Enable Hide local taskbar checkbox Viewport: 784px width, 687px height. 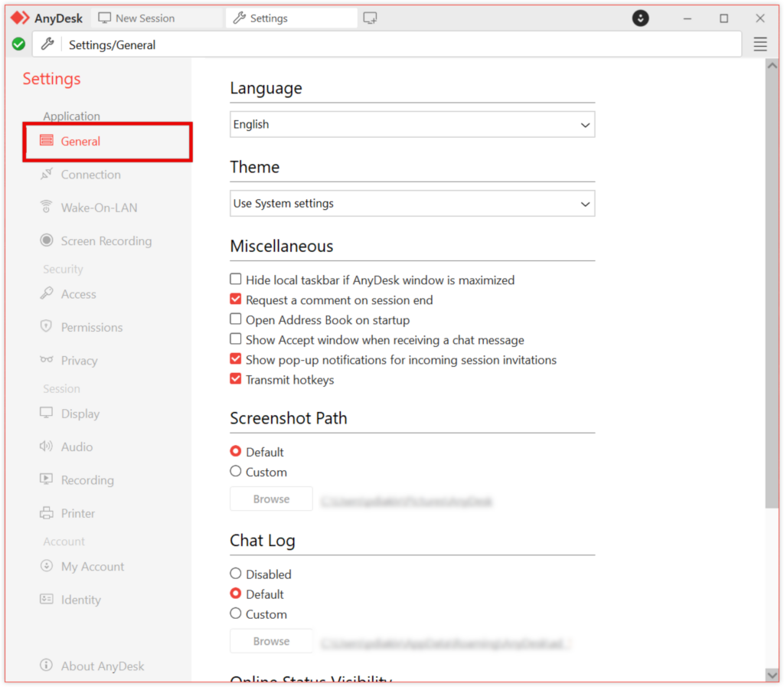236,279
